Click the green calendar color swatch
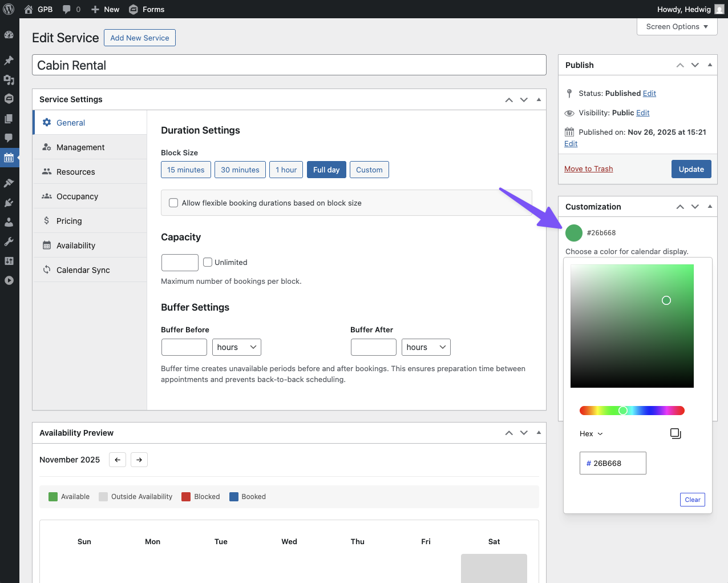The image size is (728, 583). 573,233
